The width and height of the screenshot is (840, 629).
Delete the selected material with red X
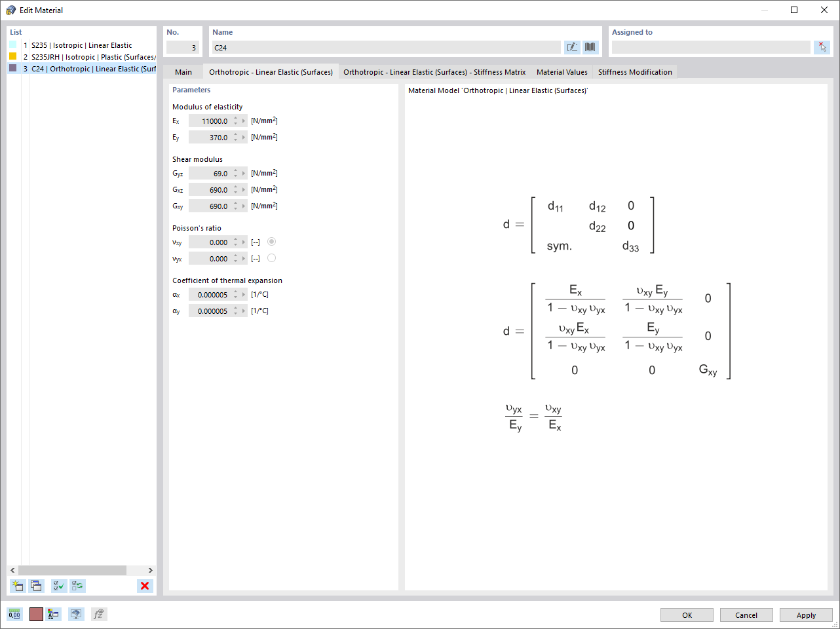click(145, 586)
